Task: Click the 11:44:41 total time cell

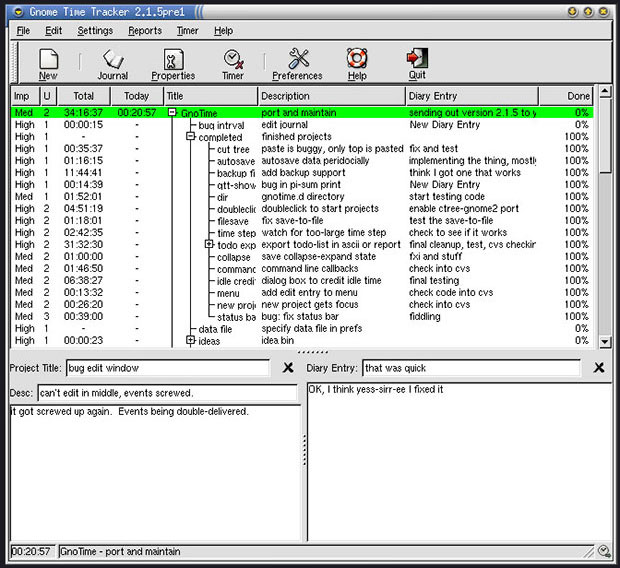Action: click(x=83, y=173)
